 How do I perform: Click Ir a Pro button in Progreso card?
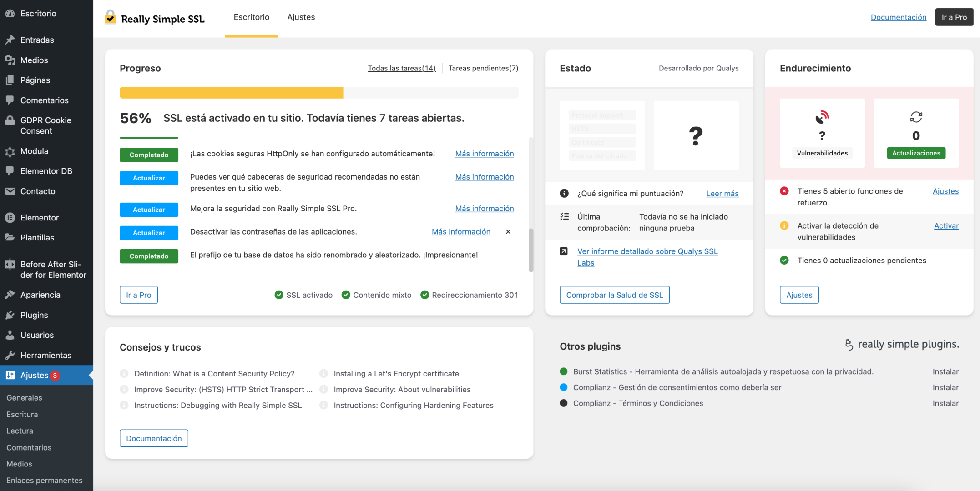click(139, 295)
